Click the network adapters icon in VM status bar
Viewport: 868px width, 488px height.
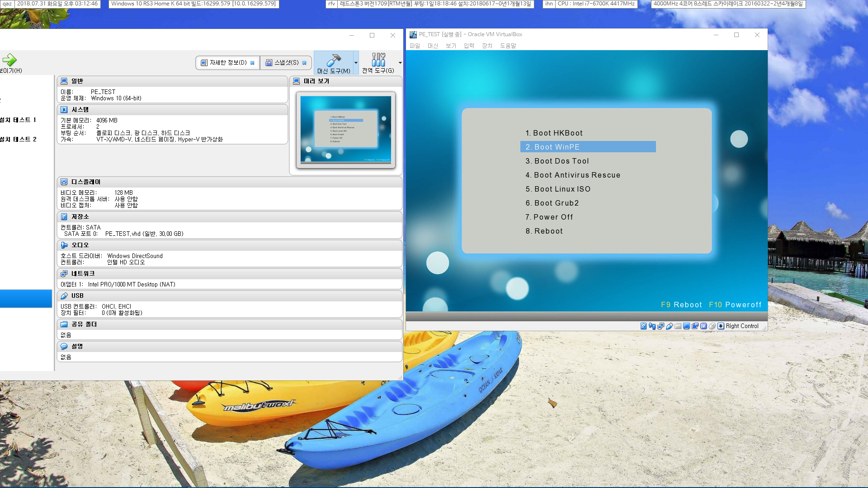point(660,326)
